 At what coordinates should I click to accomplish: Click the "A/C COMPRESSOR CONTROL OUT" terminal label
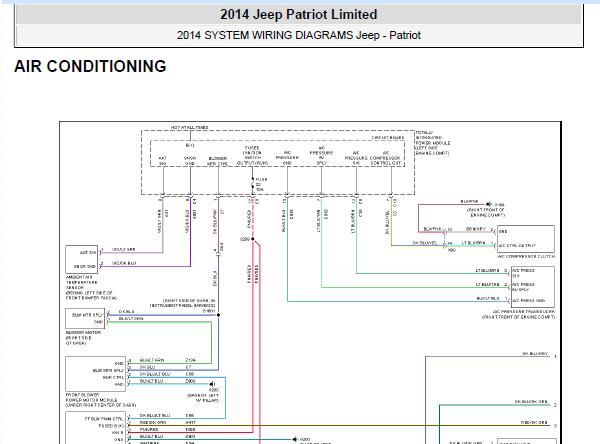coord(386,158)
